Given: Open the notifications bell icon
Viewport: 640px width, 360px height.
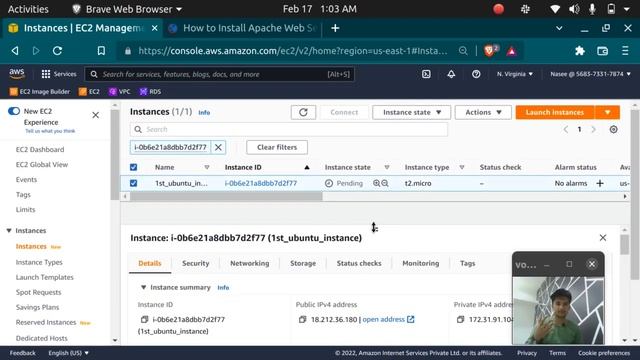Looking at the screenshot, I should (451, 74).
